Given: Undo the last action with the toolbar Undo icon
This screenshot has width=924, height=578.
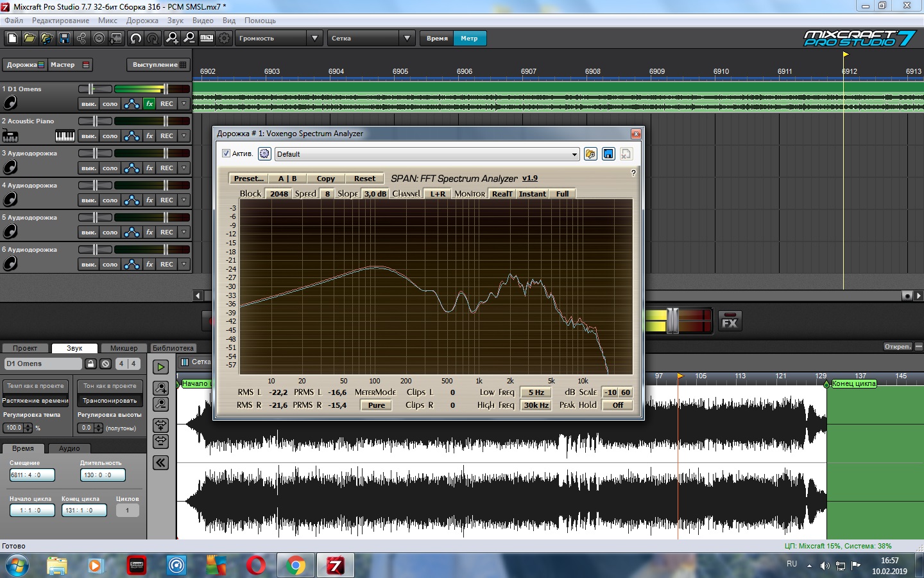Looking at the screenshot, I should [x=135, y=39].
